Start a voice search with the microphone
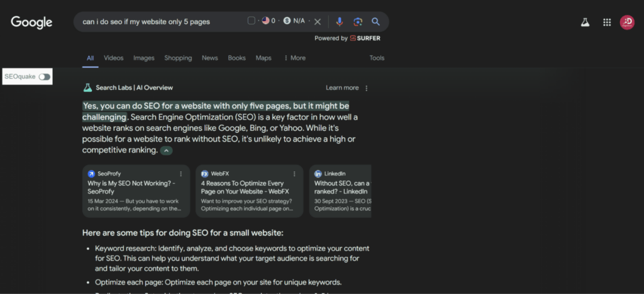This screenshot has width=644, height=294. (x=339, y=22)
